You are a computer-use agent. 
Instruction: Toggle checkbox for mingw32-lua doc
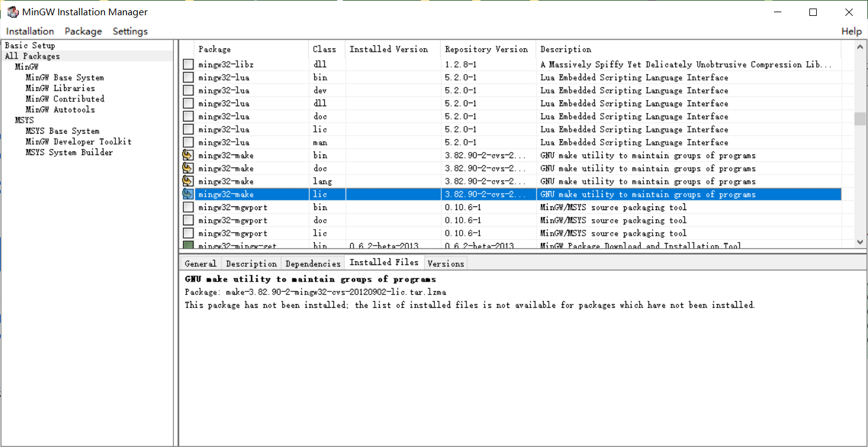(x=188, y=116)
